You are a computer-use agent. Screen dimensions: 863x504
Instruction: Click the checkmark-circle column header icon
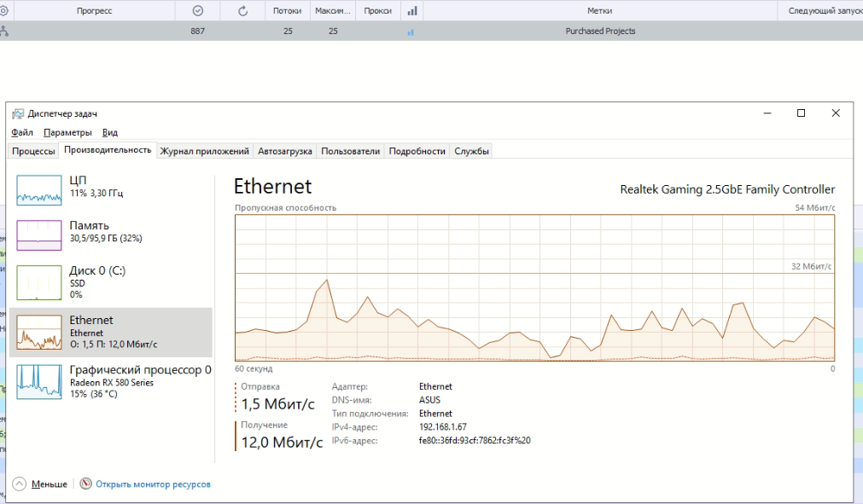[x=198, y=11]
